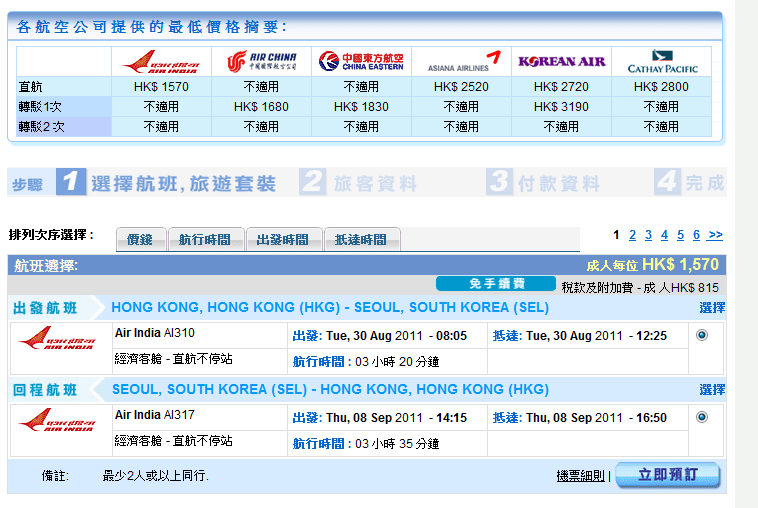Sort results by 抵達時間 tab

361,240
